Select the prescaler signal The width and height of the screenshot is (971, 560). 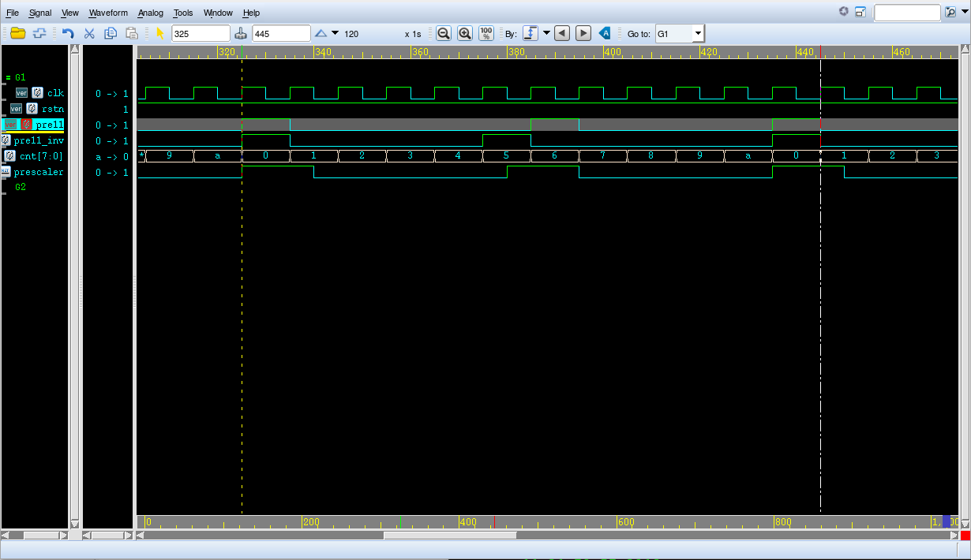[x=39, y=172]
